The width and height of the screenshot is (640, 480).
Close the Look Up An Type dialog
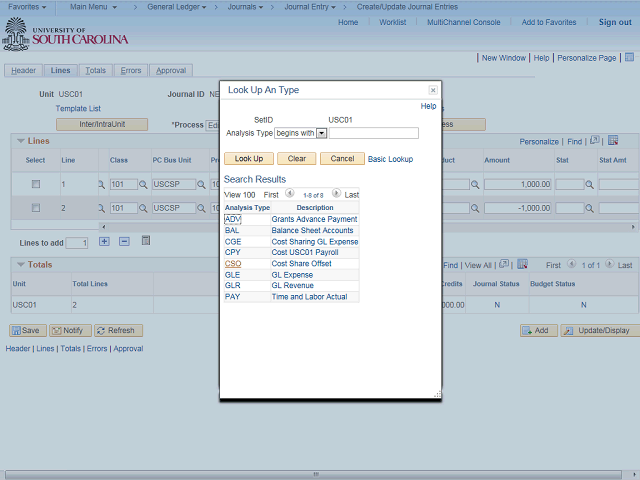(x=433, y=90)
